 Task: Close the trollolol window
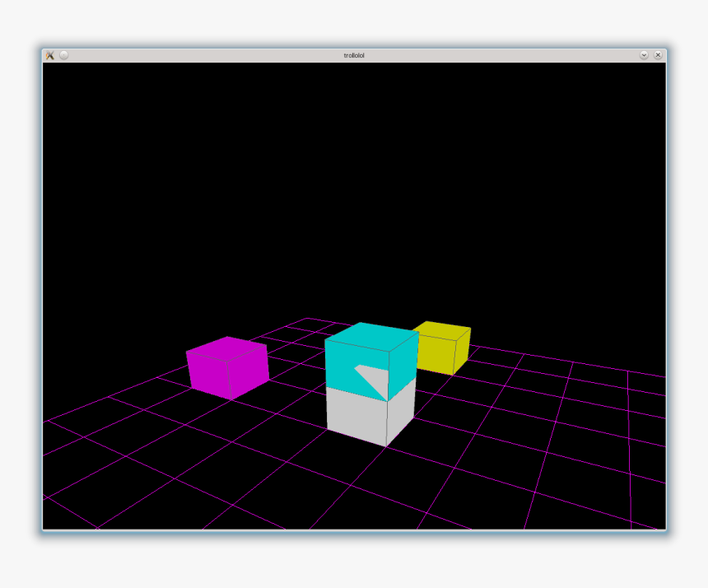point(658,55)
